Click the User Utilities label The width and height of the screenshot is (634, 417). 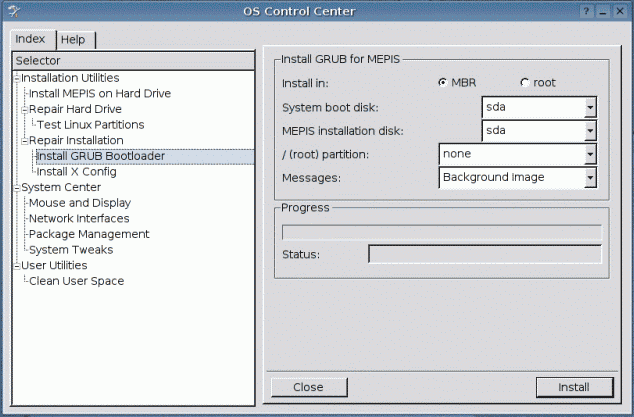pyautogui.click(x=54, y=265)
